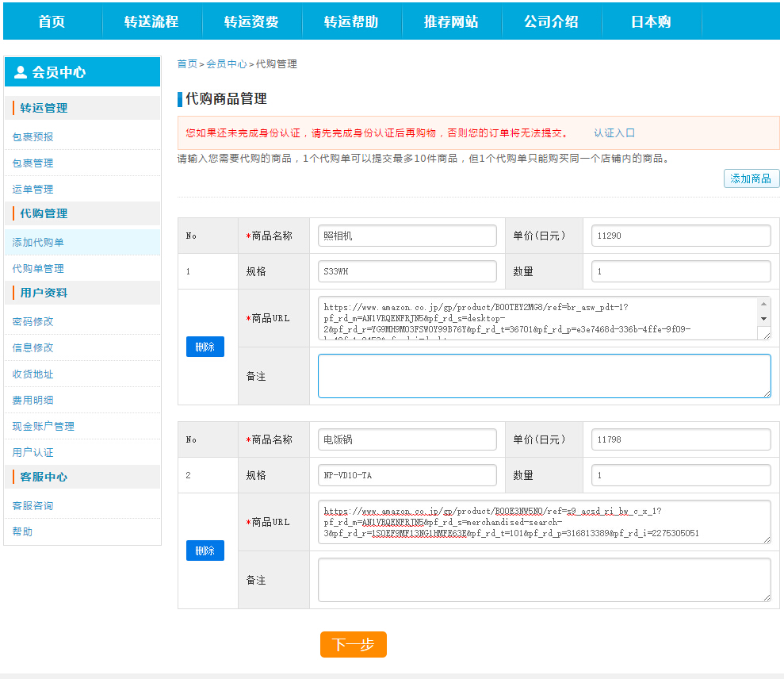The width and height of the screenshot is (784, 679).
Task: Click 首页 in the breadcrumb
Action: tap(187, 64)
